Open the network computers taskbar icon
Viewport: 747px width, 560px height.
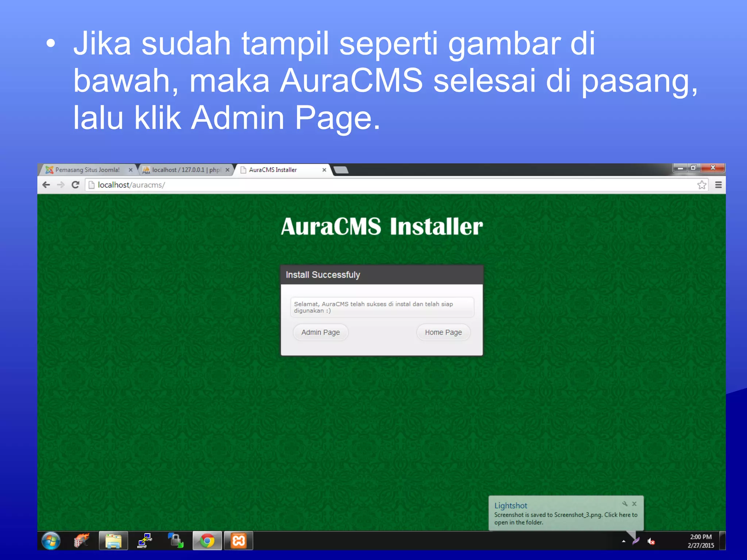pos(145,541)
